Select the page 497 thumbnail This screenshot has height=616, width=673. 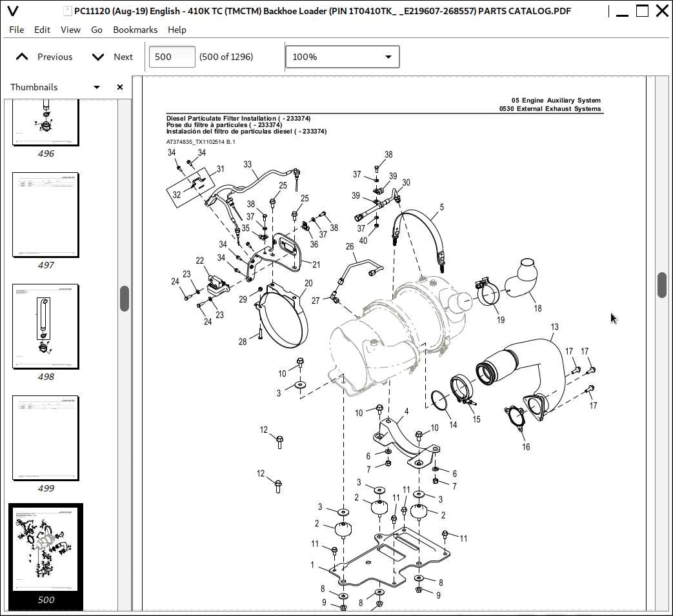tap(46, 215)
